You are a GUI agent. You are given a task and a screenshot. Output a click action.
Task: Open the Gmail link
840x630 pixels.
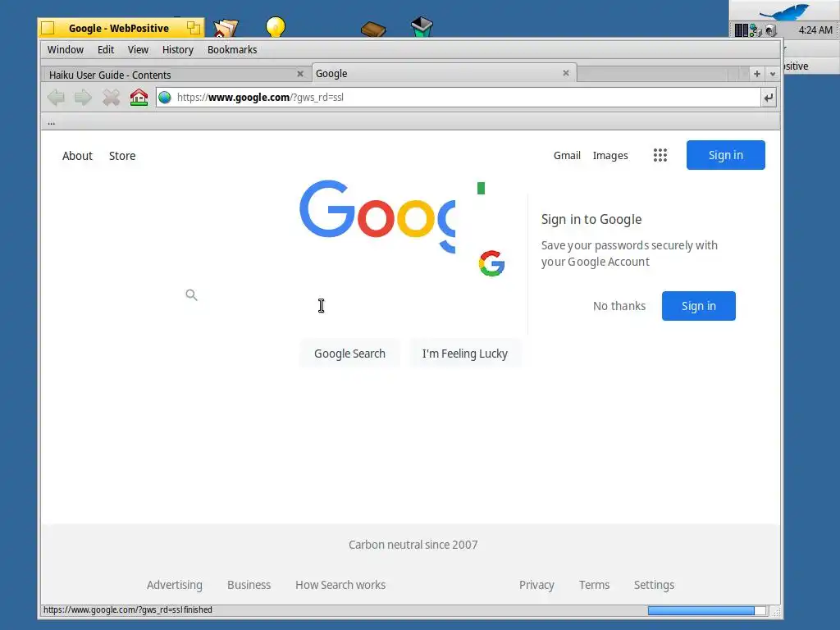click(x=567, y=155)
